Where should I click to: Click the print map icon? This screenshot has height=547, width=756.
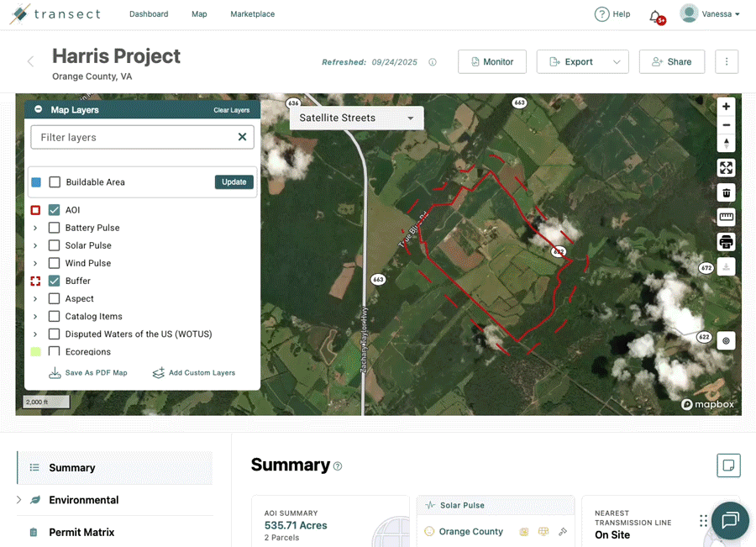726,243
